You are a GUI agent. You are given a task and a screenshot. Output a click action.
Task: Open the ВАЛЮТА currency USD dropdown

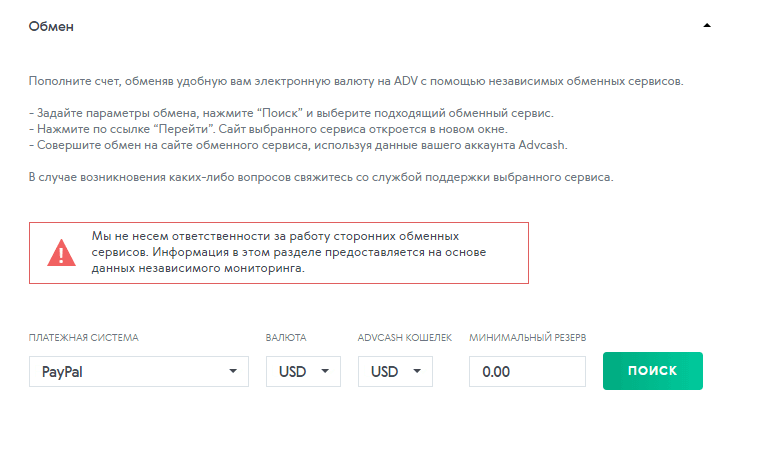(x=303, y=371)
